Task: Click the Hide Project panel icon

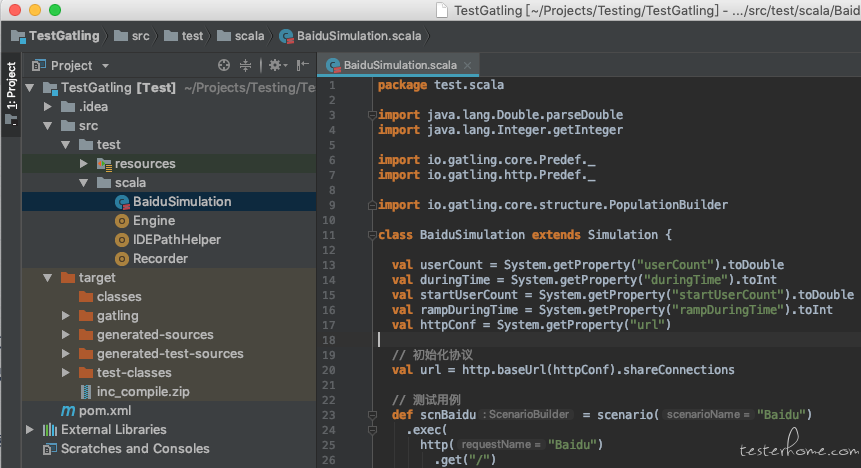Action: click(303, 65)
